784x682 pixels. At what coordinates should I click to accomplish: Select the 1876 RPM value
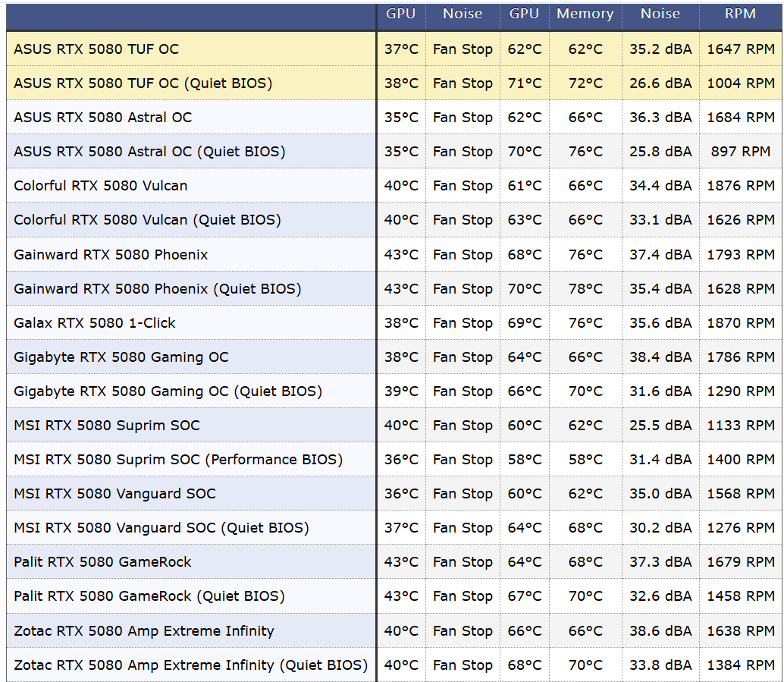point(741,186)
